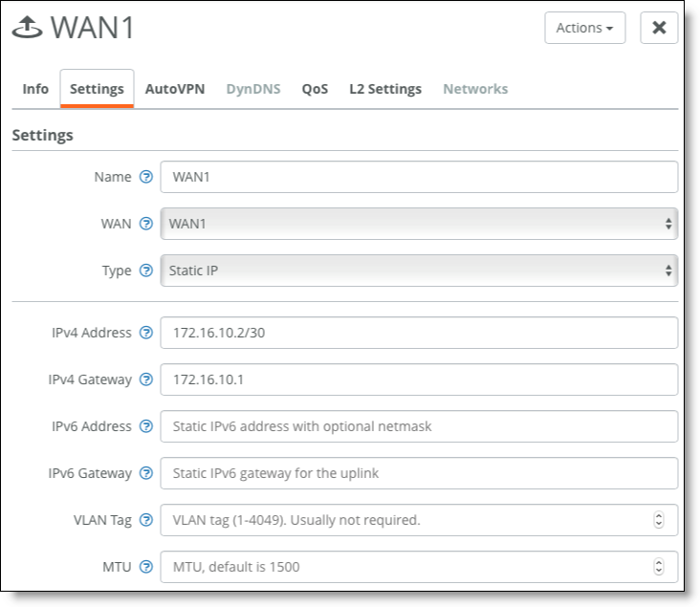Open IPv4 Address help tooltip icon
The width and height of the screenshot is (700, 607).
click(146, 333)
